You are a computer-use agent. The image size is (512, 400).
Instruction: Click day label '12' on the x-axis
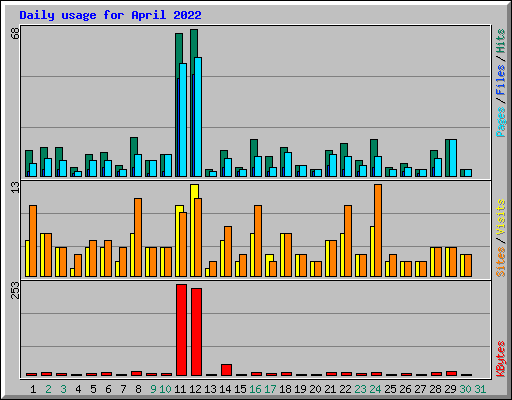[x=195, y=389]
